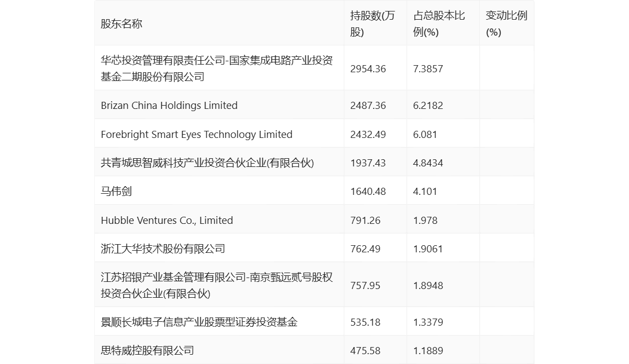Click Hubble Ventures Co., Limited cell

click(x=167, y=220)
